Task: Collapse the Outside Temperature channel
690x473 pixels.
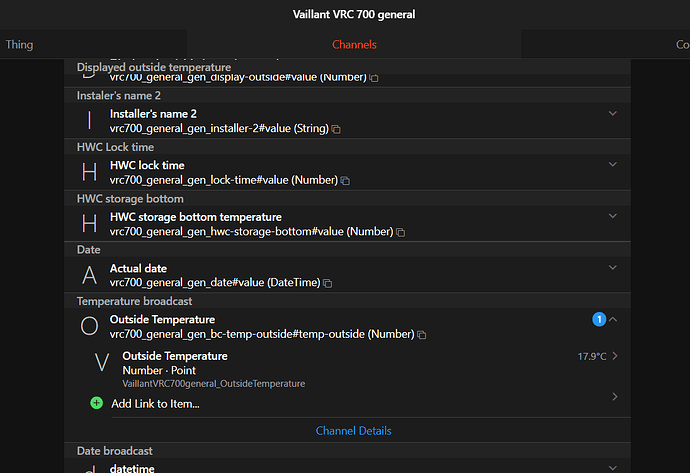Action: click(x=613, y=319)
